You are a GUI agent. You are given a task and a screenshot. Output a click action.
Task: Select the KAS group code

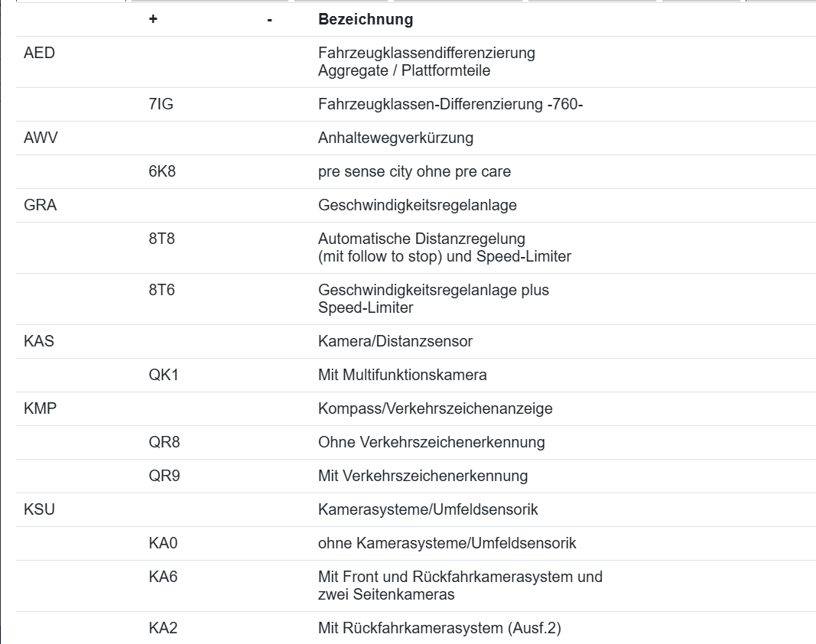click(39, 341)
